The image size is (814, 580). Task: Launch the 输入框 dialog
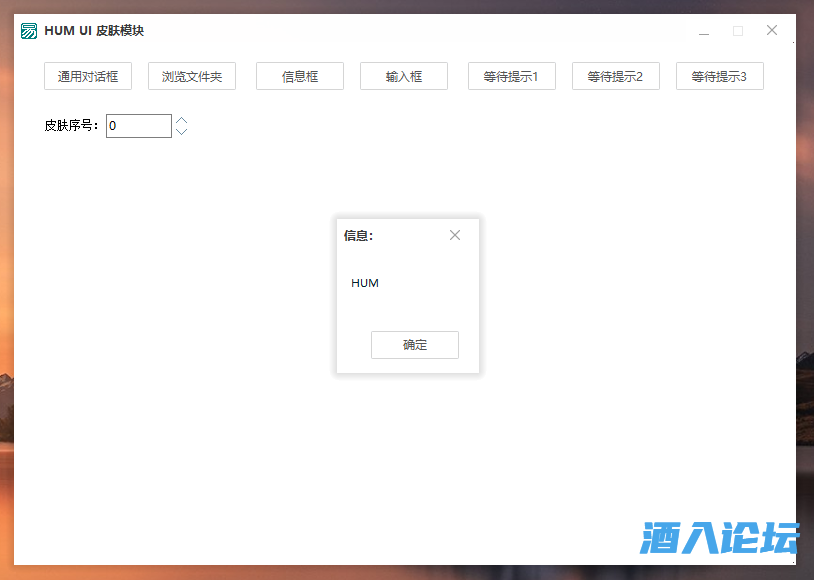coord(404,77)
